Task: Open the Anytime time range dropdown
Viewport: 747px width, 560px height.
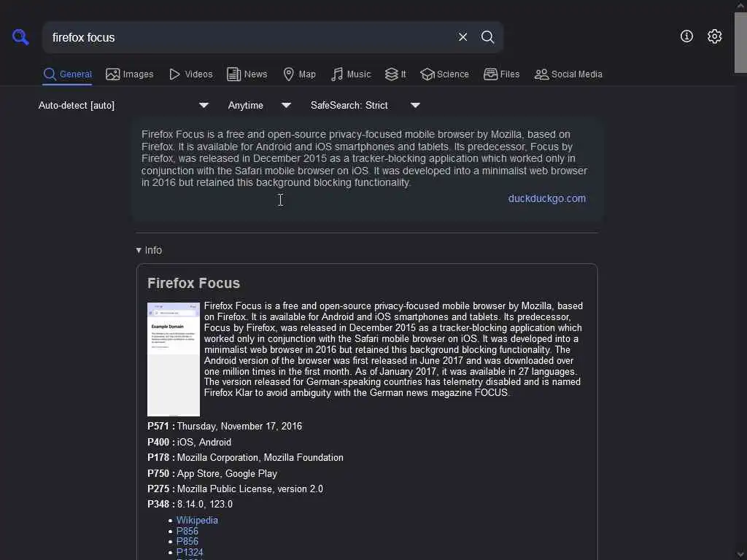Action: click(260, 105)
